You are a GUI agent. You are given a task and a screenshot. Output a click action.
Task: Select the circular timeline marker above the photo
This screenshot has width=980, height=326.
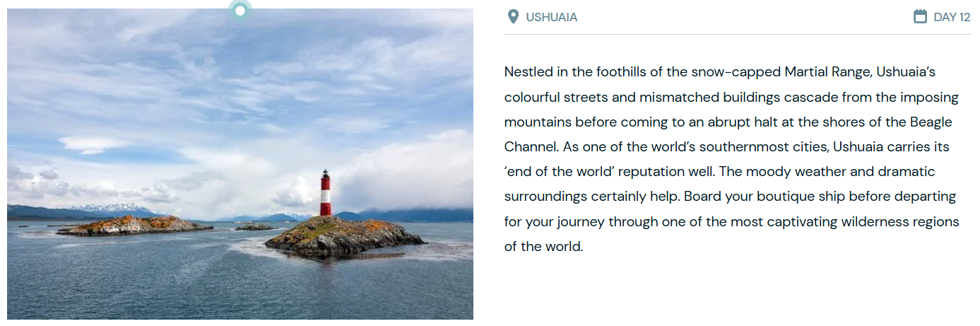pyautogui.click(x=240, y=11)
